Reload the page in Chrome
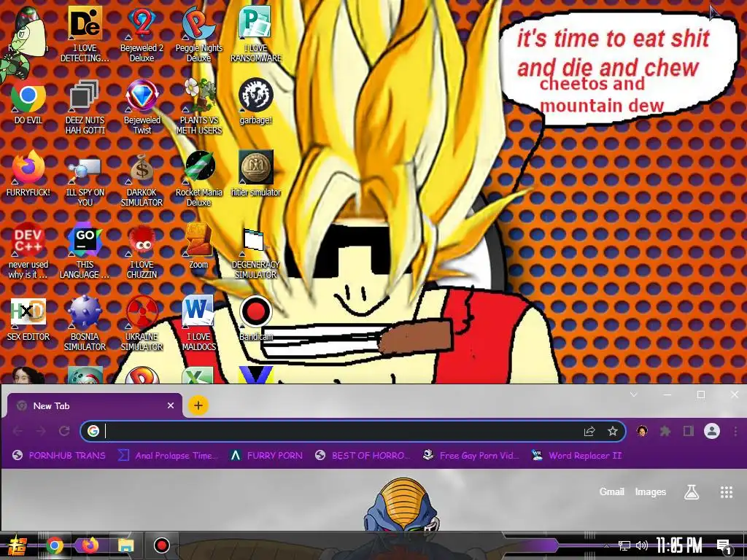This screenshot has width=747, height=560. 64,432
